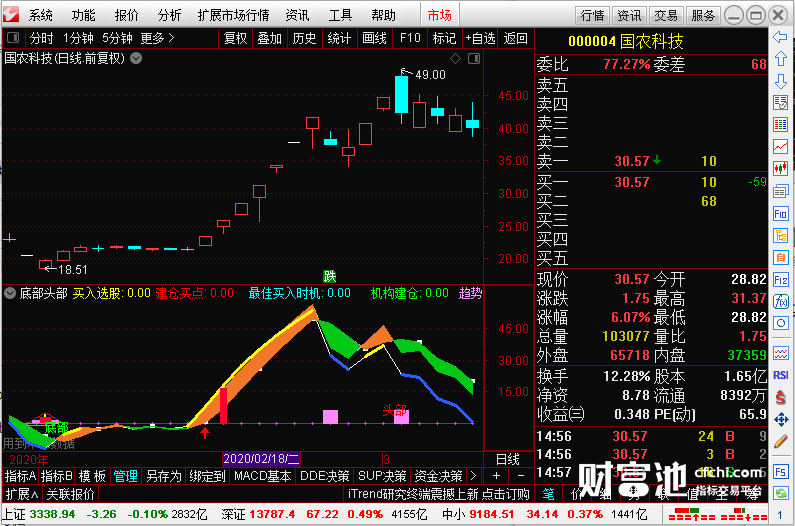Click the F12 trading icon in sidebar
Image resolution: width=795 pixels, height=526 pixels.
click(780, 279)
